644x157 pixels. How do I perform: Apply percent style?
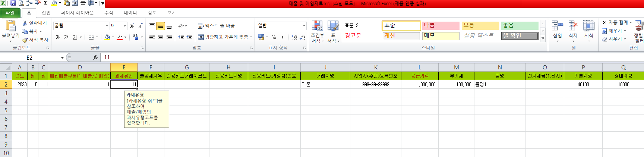coord(274,37)
